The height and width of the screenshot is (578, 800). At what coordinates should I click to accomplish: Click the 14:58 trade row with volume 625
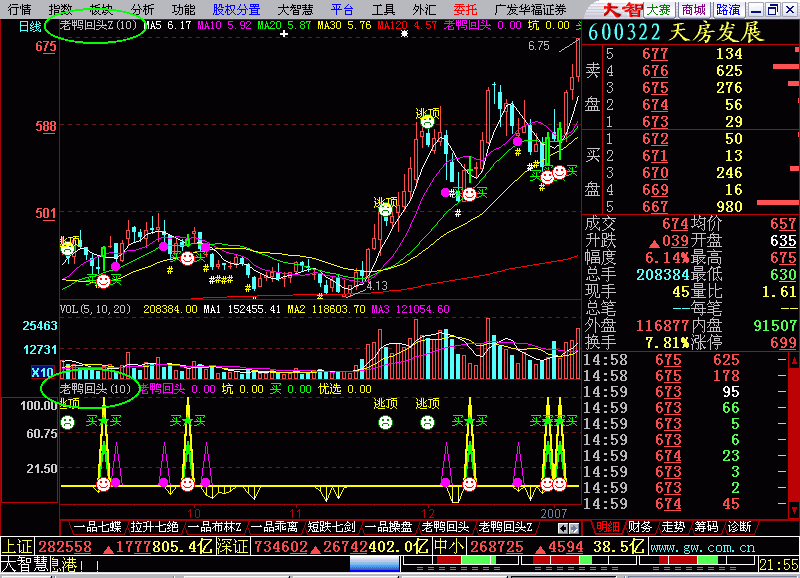pyautogui.click(x=685, y=360)
